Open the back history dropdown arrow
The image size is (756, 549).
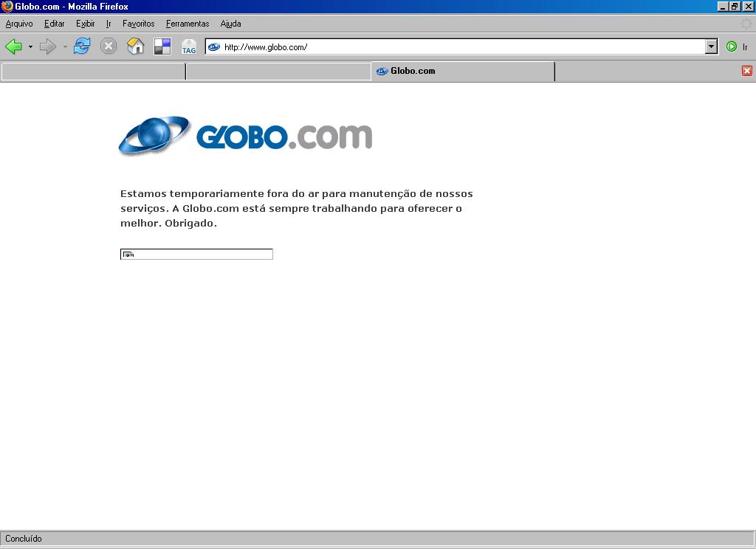click(x=30, y=46)
